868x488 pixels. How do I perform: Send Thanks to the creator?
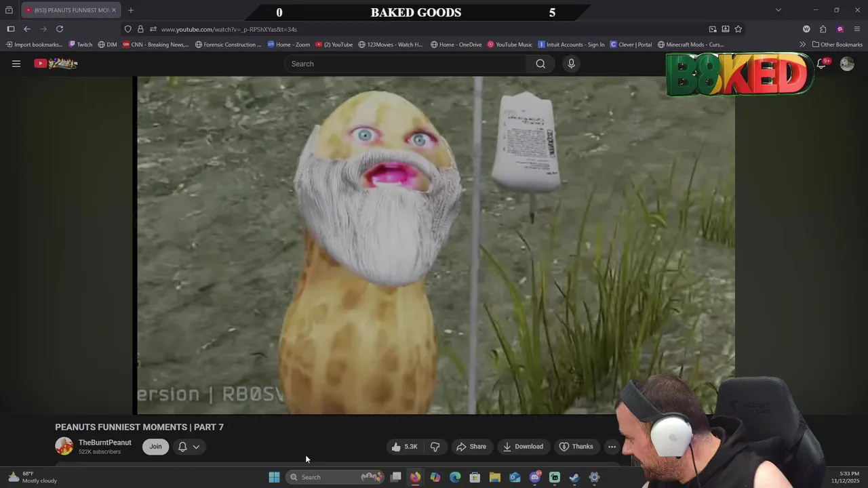(576, 447)
